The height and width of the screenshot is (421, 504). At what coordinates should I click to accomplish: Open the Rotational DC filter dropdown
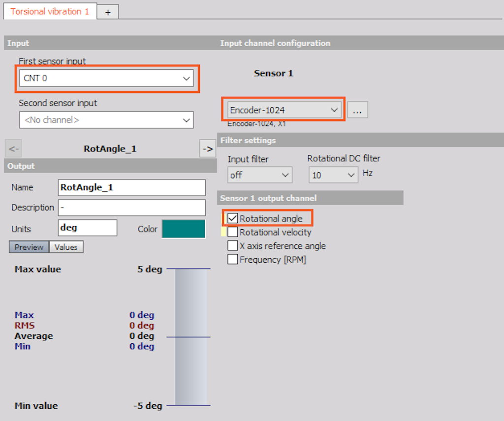(x=333, y=175)
